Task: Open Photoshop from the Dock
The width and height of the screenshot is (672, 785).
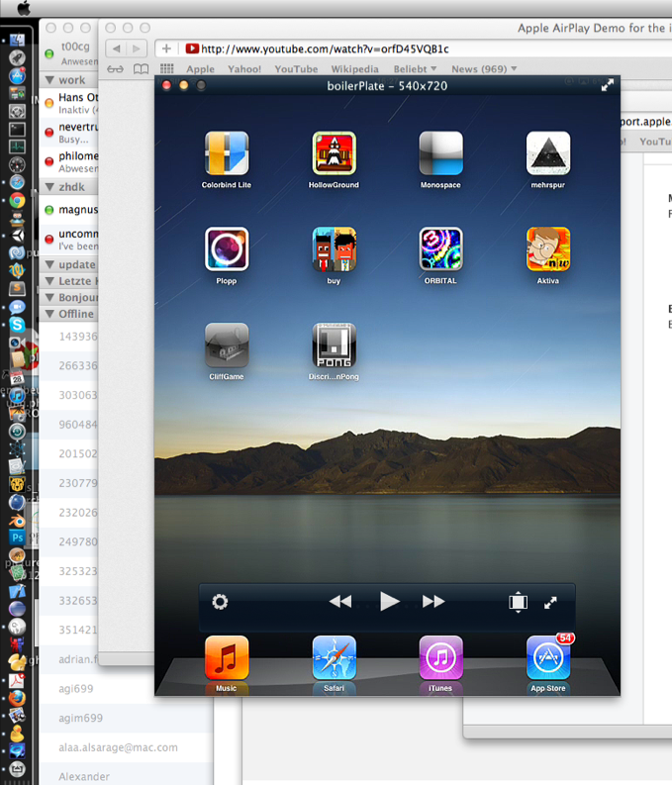Action: click(17, 538)
